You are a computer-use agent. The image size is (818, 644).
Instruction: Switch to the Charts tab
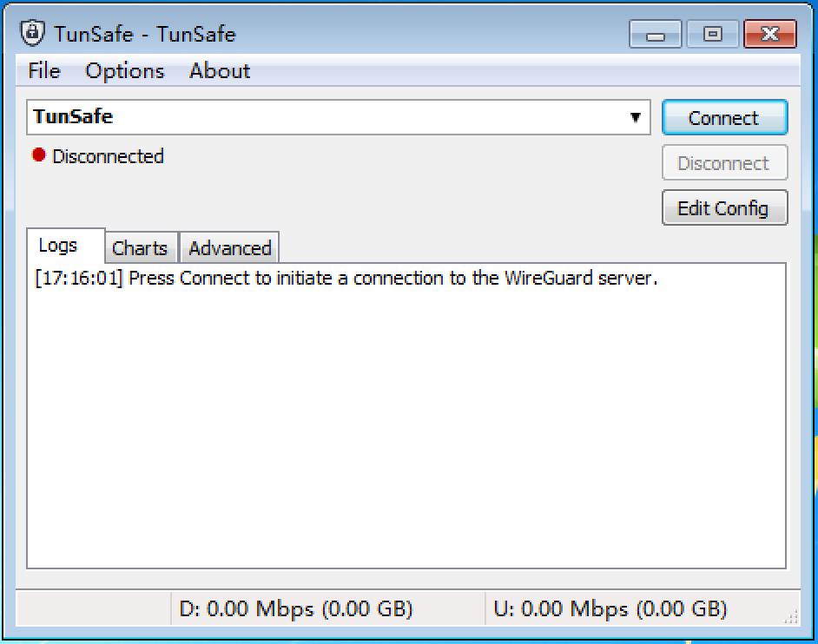(140, 247)
